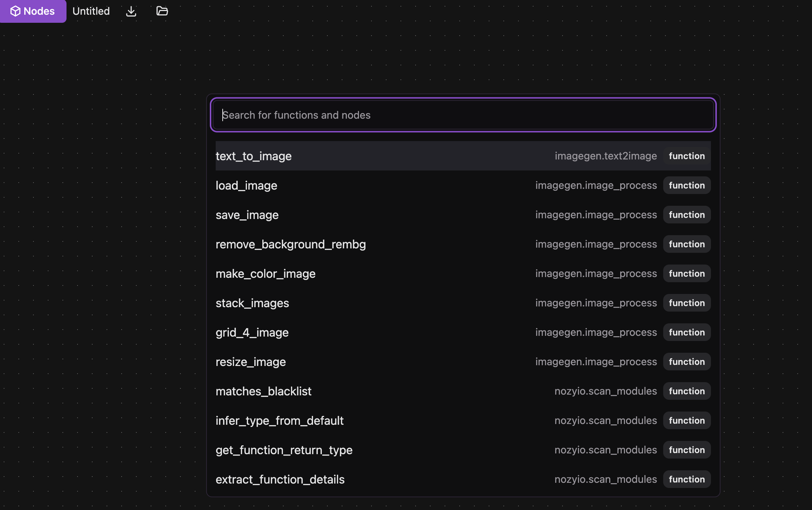Pick resize_image function
The height and width of the screenshot is (510, 812).
[x=463, y=362]
